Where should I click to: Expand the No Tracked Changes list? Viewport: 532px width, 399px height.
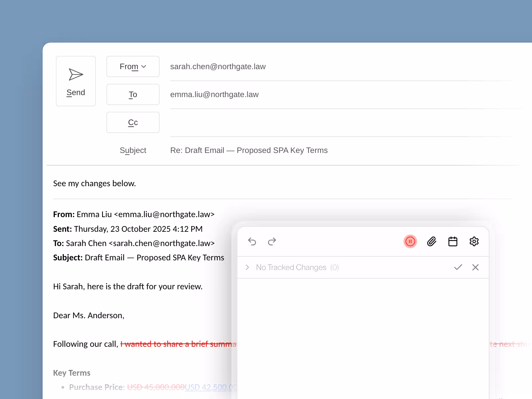247,267
